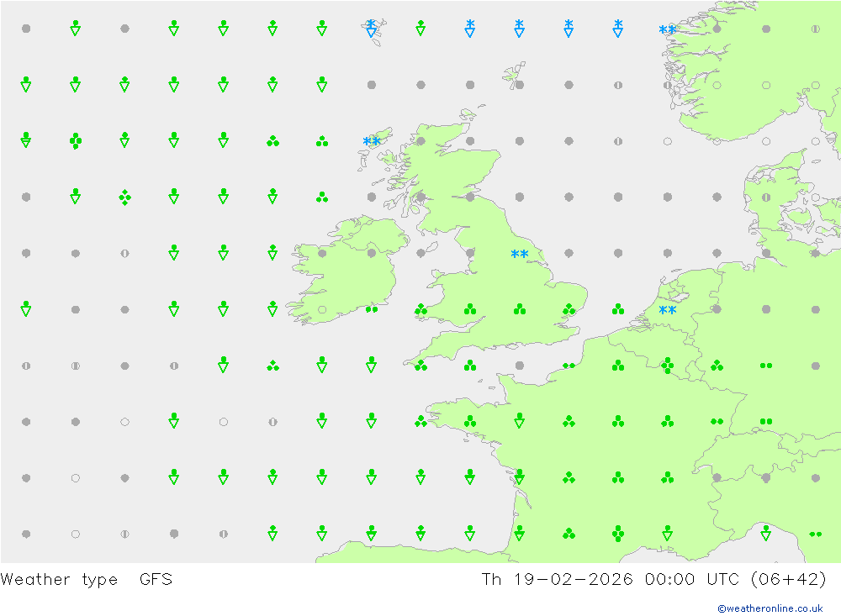Click the light rain symbol over northwest Italy

click(x=815, y=534)
